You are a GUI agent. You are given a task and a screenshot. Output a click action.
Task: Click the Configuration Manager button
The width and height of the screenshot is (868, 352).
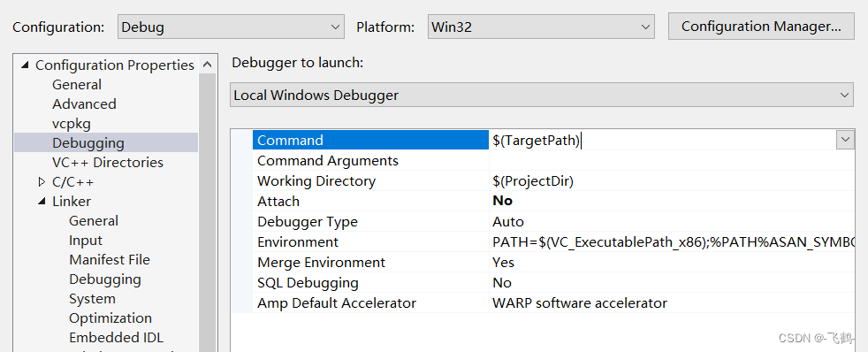(x=761, y=27)
